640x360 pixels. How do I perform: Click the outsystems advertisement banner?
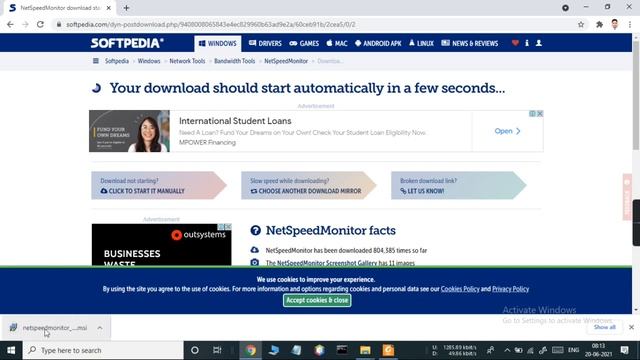(x=162, y=245)
